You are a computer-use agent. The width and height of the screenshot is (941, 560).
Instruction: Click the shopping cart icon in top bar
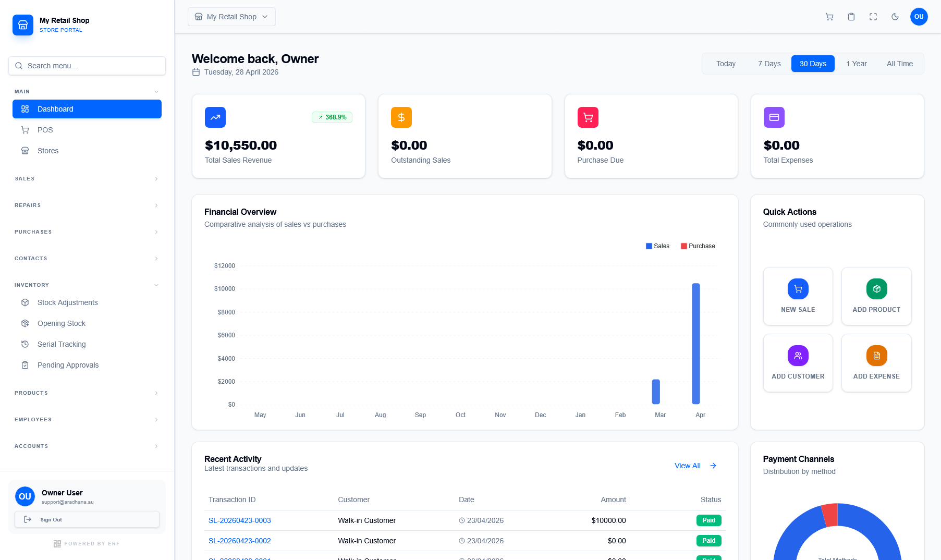pos(829,17)
